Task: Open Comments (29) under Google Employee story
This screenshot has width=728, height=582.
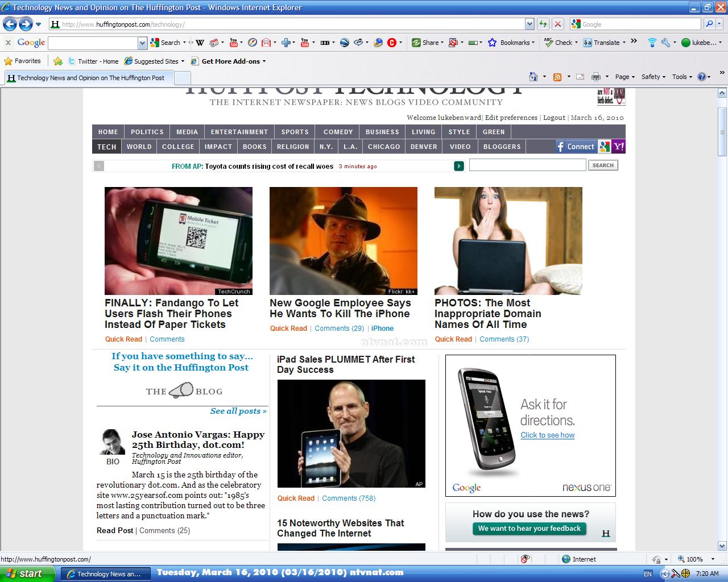Action: [x=339, y=329]
